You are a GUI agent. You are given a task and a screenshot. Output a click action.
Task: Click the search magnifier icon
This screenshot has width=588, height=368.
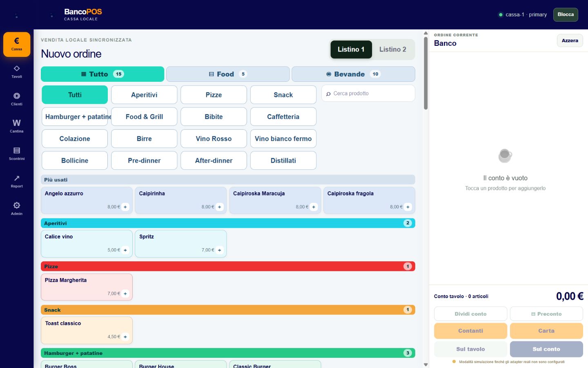(328, 94)
